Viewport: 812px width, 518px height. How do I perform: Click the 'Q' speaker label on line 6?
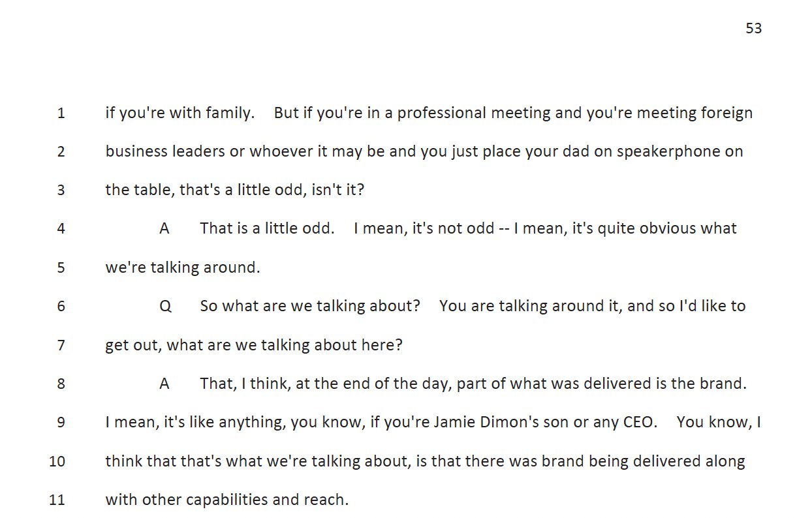point(165,307)
